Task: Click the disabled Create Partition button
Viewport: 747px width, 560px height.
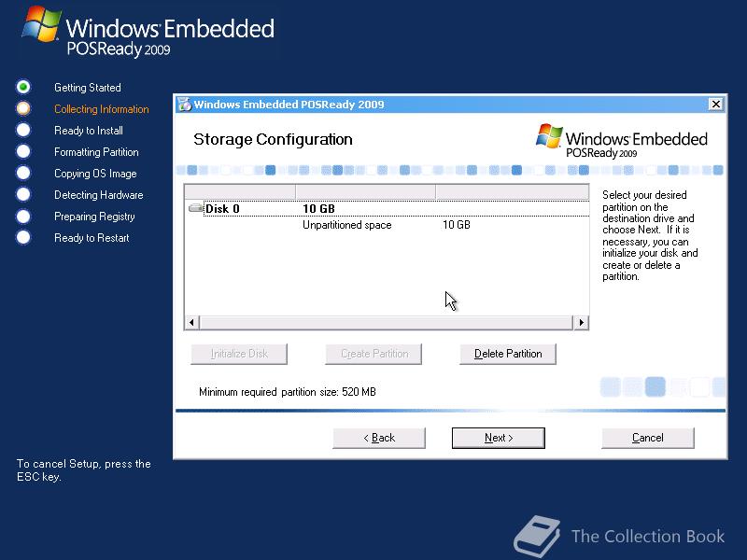Action: coord(373,354)
